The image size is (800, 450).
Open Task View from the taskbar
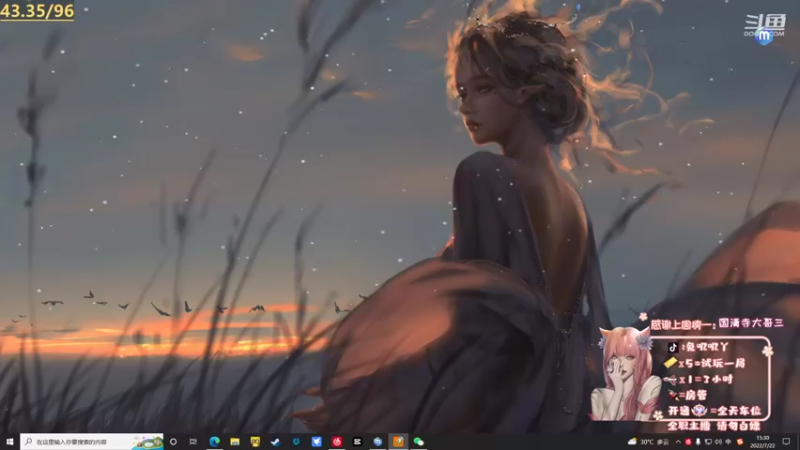[193, 442]
